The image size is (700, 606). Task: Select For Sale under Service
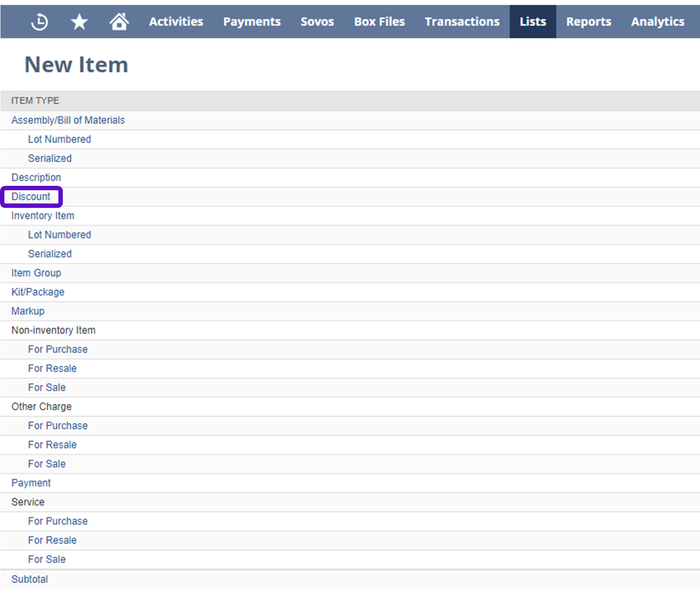pyautogui.click(x=47, y=559)
